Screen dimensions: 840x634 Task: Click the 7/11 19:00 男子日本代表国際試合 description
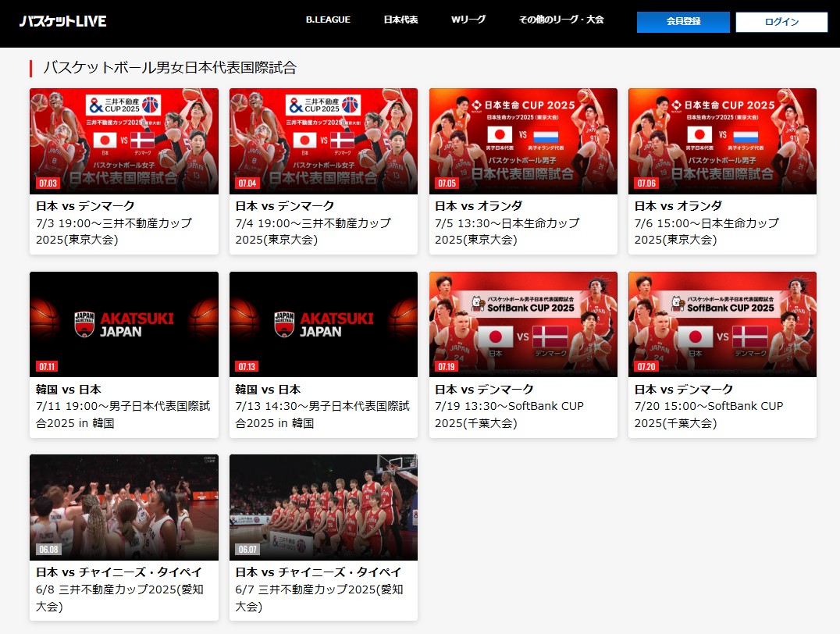[123, 415]
